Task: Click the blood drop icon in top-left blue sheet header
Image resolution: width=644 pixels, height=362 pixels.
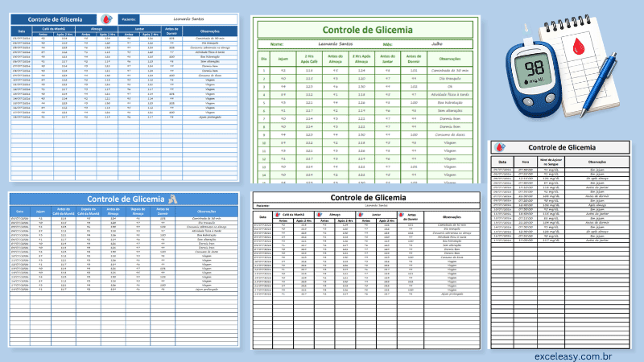Action: click(106, 19)
